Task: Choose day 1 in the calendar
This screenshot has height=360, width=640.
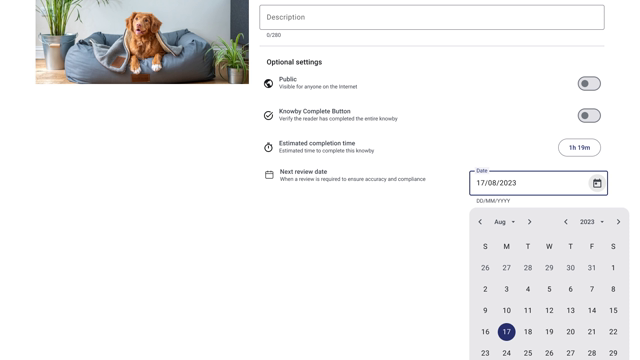Action: coord(613,268)
